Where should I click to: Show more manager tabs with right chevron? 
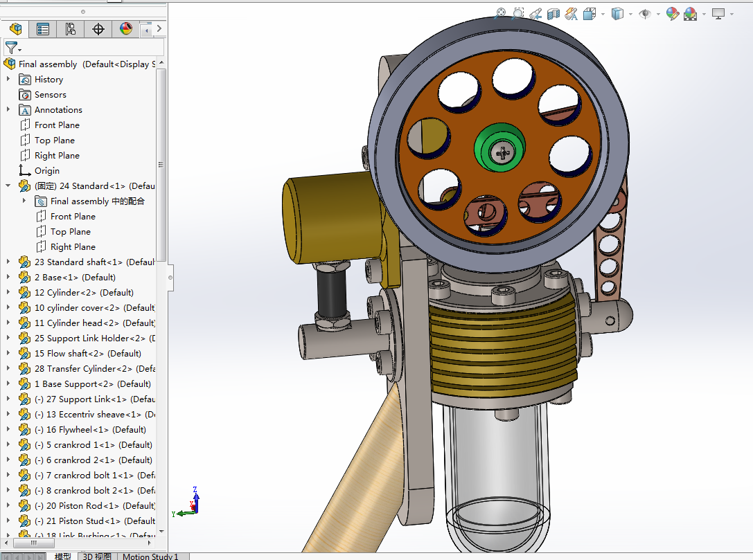[159, 29]
